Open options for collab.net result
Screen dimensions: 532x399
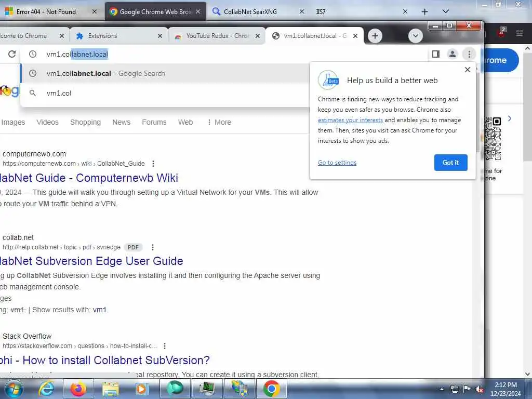[x=153, y=247]
